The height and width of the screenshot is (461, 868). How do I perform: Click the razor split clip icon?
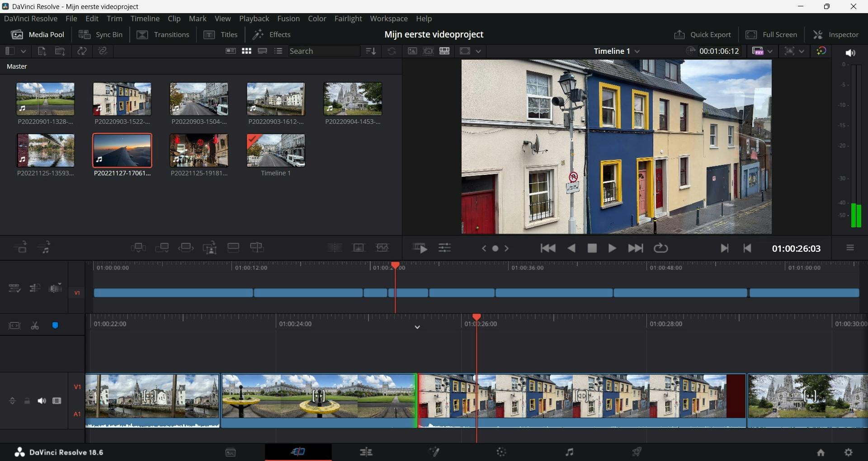click(35, 326)
